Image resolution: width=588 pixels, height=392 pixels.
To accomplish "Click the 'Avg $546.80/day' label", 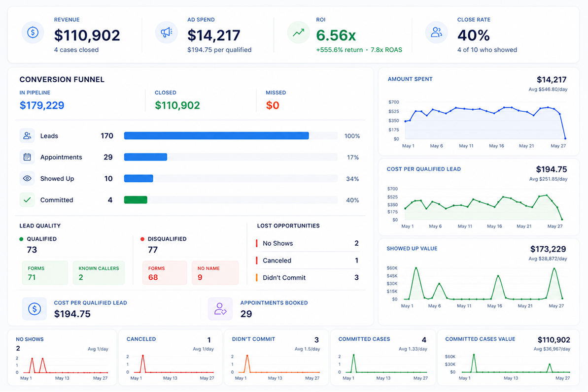I will (548, 90).
